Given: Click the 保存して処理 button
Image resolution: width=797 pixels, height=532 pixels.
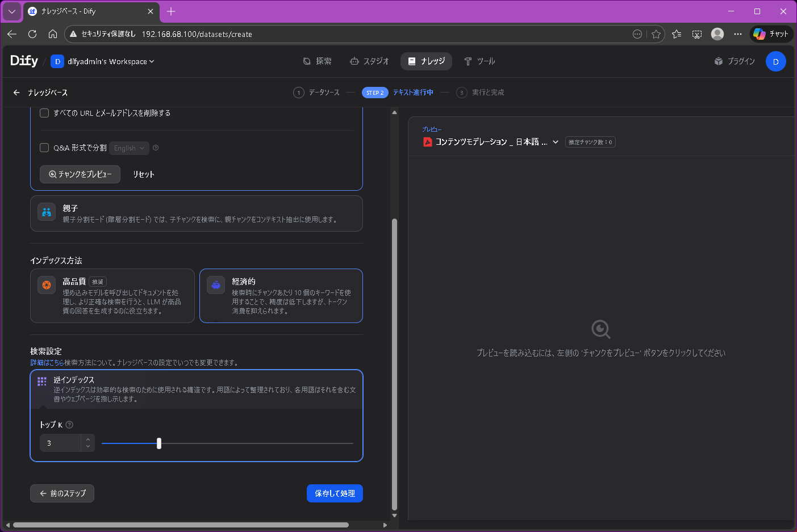Looking at the screenshot, I should pos(335,493).
